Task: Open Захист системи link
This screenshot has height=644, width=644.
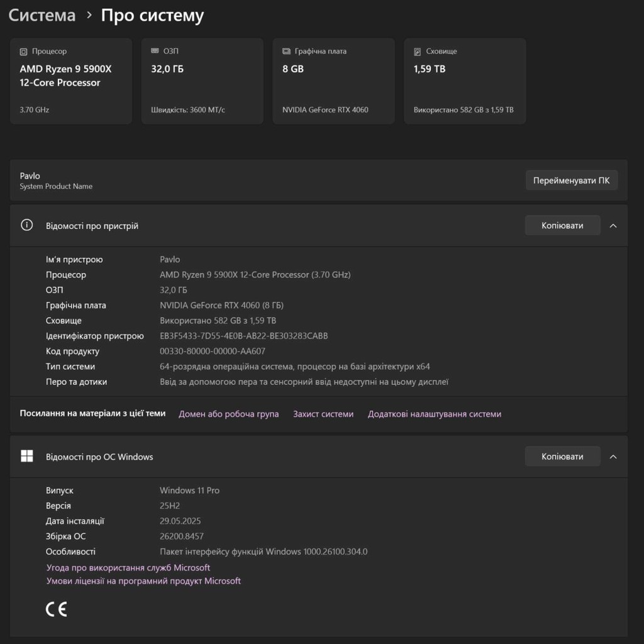Action: pyautogui.click(x=323, y=414)
